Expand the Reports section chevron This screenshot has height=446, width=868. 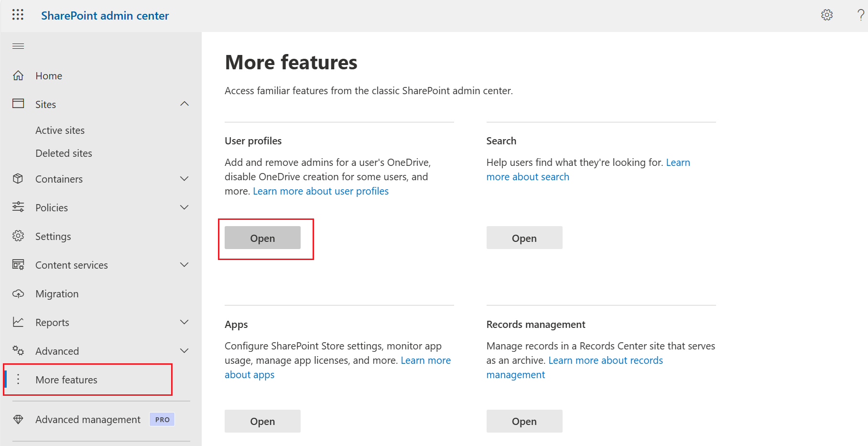[x=184, y=322]
